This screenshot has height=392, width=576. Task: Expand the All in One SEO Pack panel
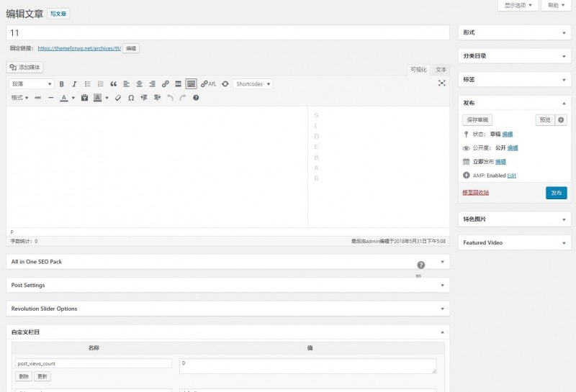click(x=442, y=262)
